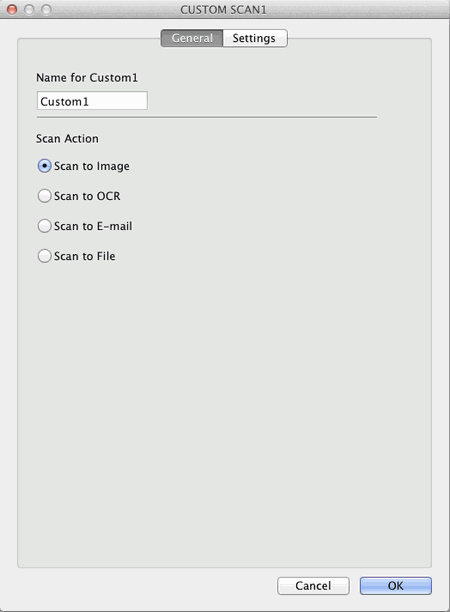The height and width of the screenshot is (612, 450).
Task: Click the 'Scan to Image' label text
Action: tap(92, 166)
